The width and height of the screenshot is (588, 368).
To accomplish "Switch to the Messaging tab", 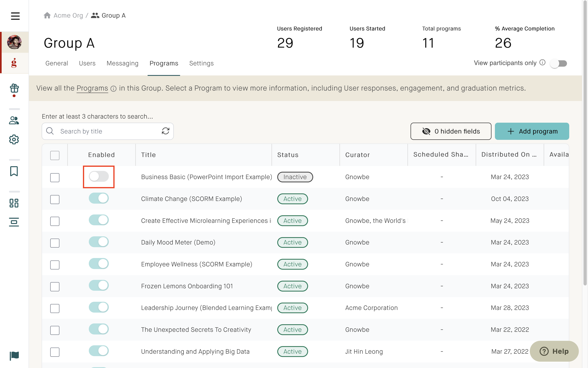I will (x=122, y=63).
